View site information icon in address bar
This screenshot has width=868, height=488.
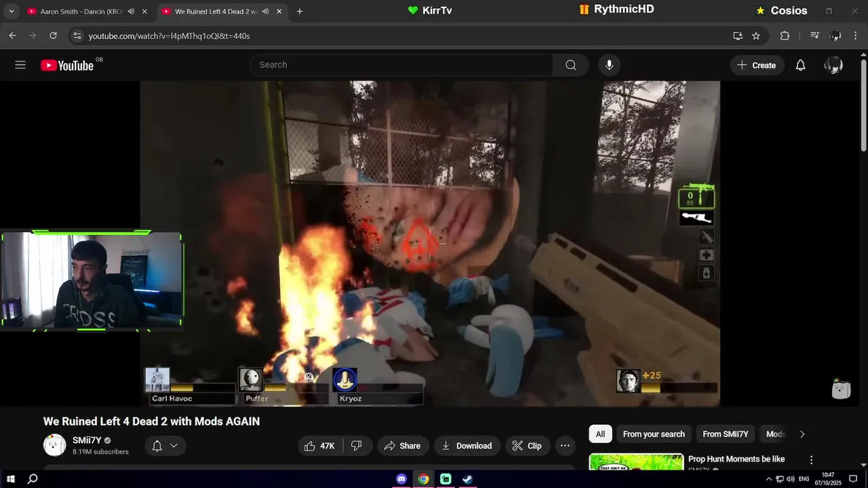click(x=77, y=36)
